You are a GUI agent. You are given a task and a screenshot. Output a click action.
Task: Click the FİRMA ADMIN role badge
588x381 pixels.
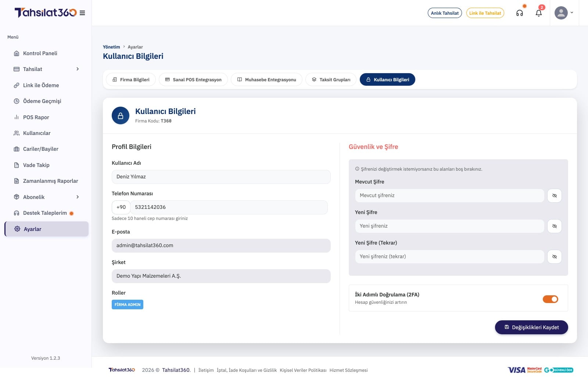[128, 305]
